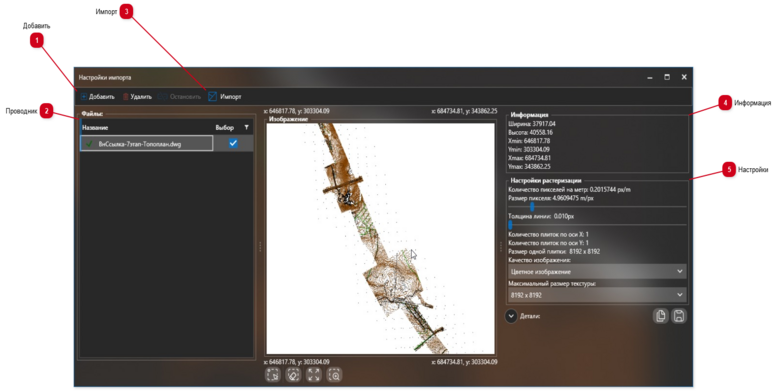Adjust the Размер пикселя slider handle

[x=532, y=207]
